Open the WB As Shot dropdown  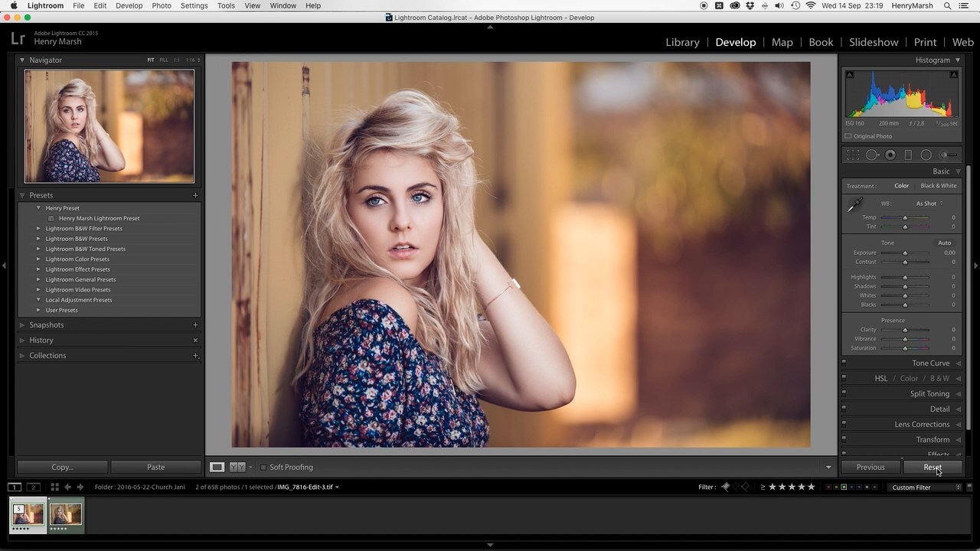tap(929, 204)
